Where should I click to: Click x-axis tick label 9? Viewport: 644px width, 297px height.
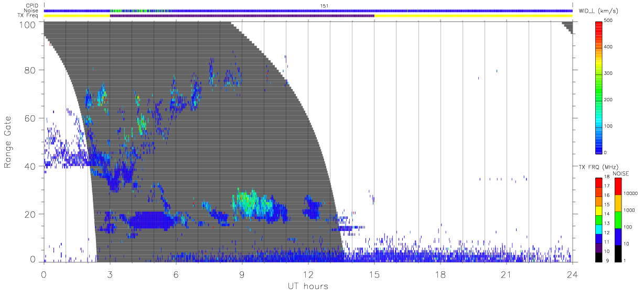[x=242, y=274]
